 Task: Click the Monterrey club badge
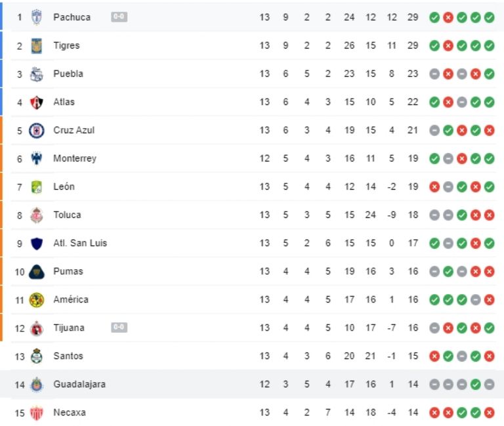(x=37, y=159)
